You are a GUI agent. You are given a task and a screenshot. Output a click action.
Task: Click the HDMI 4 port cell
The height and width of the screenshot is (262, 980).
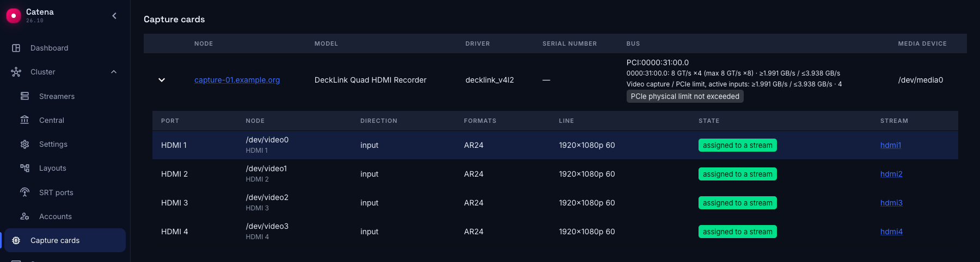[174, 232]
